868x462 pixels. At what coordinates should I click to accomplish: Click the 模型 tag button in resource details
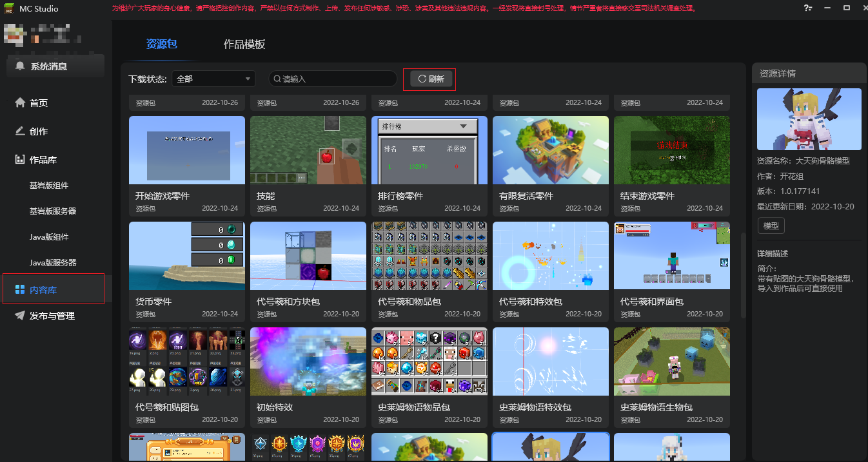[771, 226]
